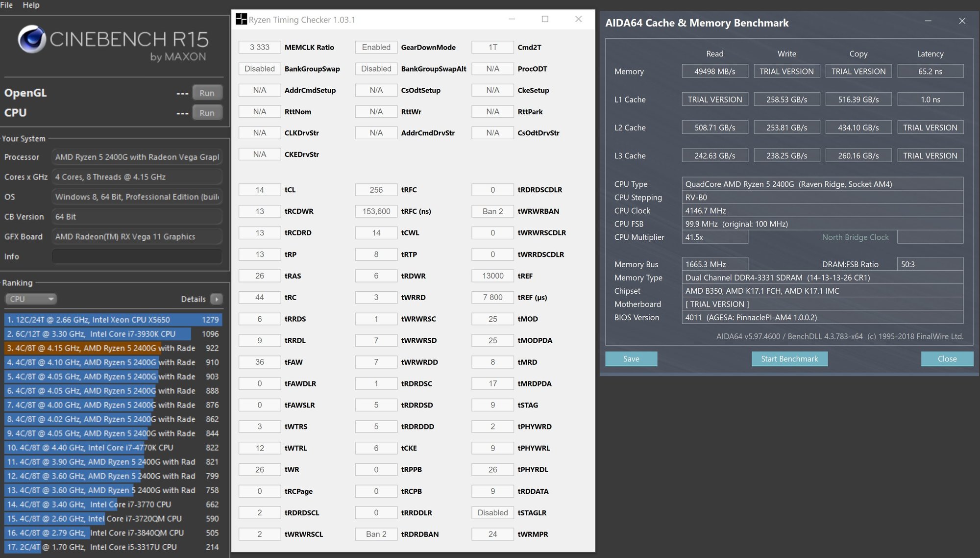The height and width of the screenshot is (558, 980).
Task: Click the Memory Latency 65.2 ns result
Action: [x=931, y=71]
